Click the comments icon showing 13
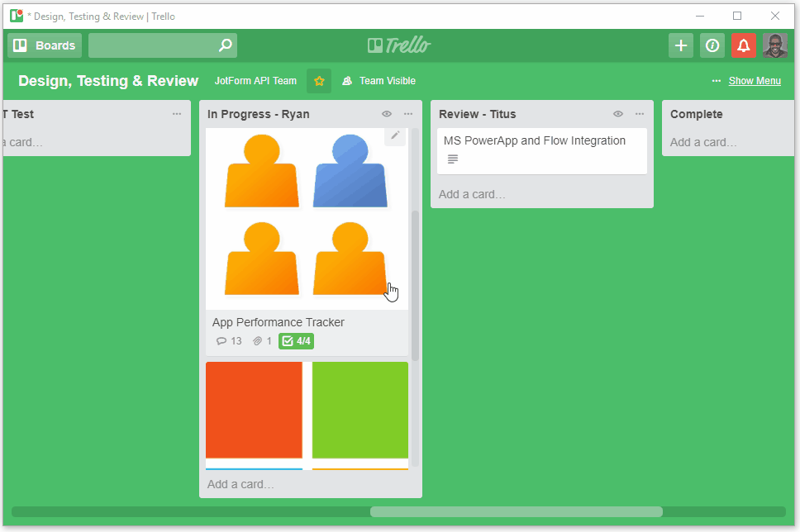Image resolution: width=800 pixels, height=532 pixels. pyautogui.click(x=221, y=341)
